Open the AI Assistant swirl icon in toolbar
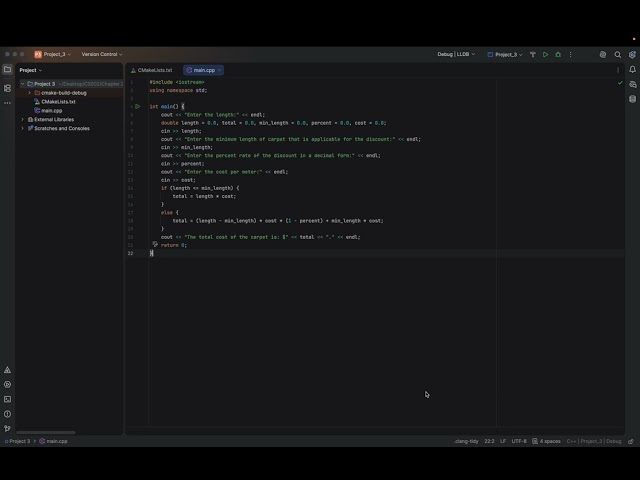 click(603, 54)
